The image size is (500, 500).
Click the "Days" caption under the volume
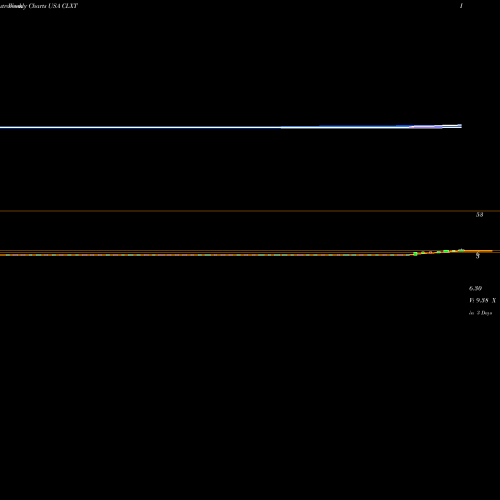[486, 313]
